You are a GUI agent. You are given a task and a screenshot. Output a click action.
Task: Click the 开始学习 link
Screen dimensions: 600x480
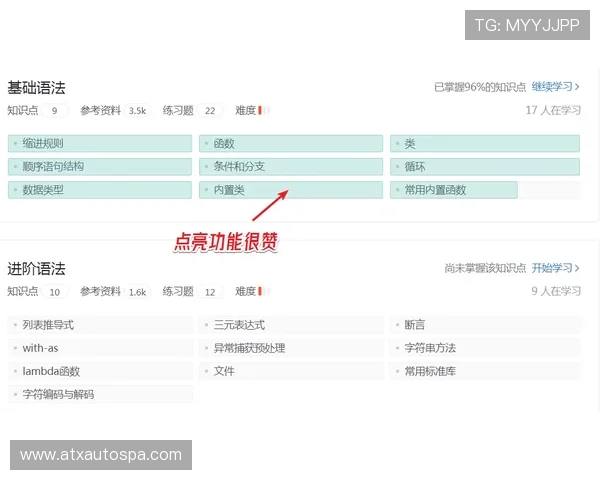point(552,268)
